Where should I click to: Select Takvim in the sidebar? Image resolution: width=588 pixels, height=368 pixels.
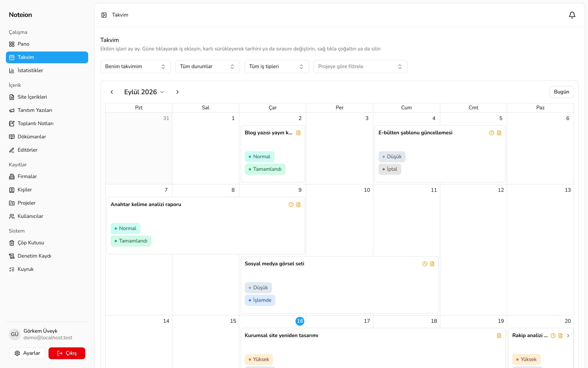tap(47, 57)
